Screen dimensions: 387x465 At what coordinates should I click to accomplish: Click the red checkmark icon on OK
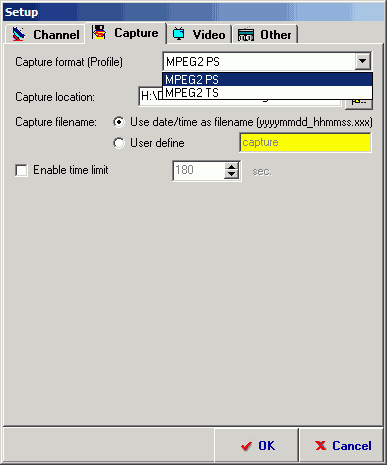coord(246,446)
